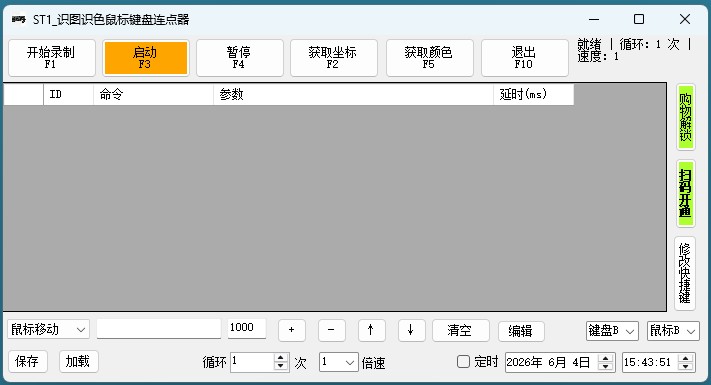Click 获取坐标 F2 to get coordinates
The image size is (711, 385).
point(334,58)
